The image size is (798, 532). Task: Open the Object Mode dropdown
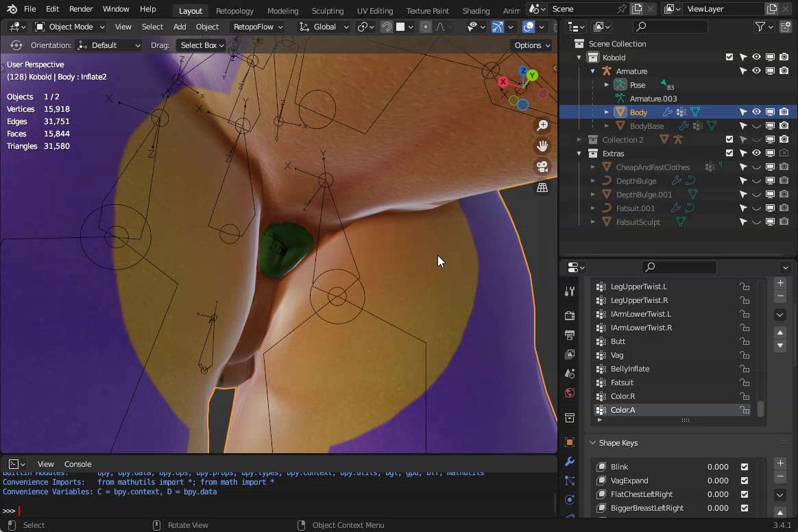pyautogui.click(x=69, y=27)
